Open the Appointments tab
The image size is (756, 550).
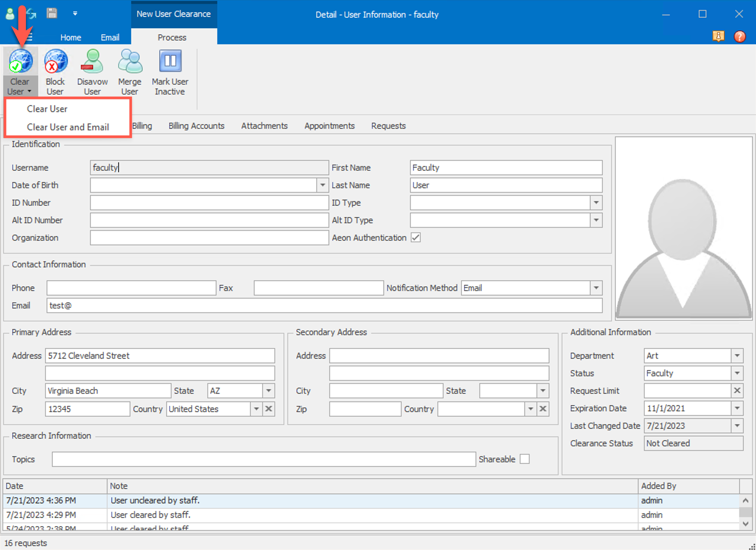point(329,126)
